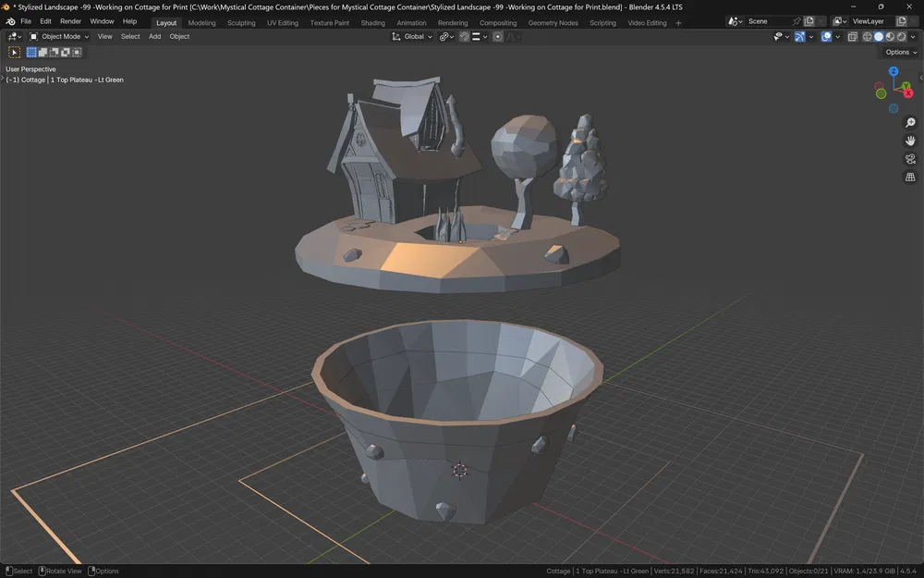The image size is (924, 578).
Task: Select rendered viewport shading icon
Action: pyautogui.click(x=902, y=37)
